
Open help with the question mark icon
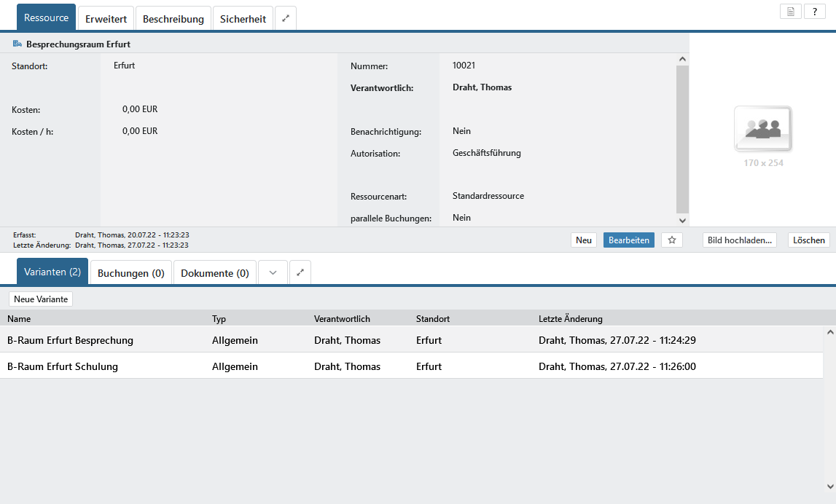coord(814,12)
